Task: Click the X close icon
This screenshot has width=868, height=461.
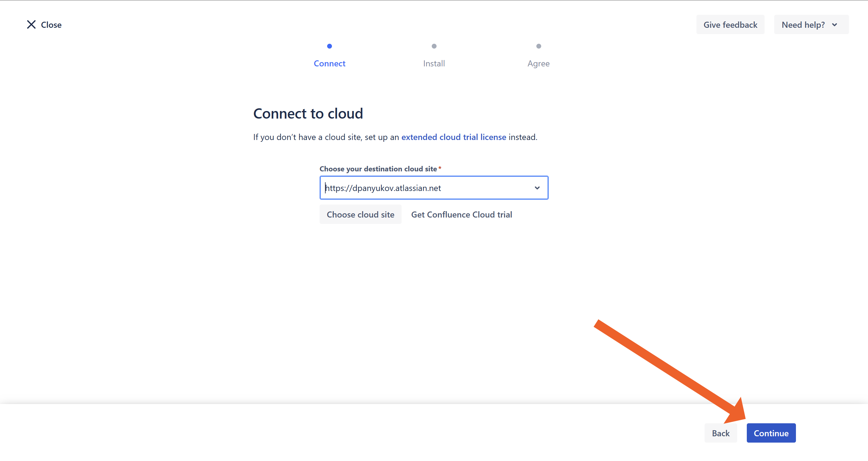Action: tap(31, 25)
